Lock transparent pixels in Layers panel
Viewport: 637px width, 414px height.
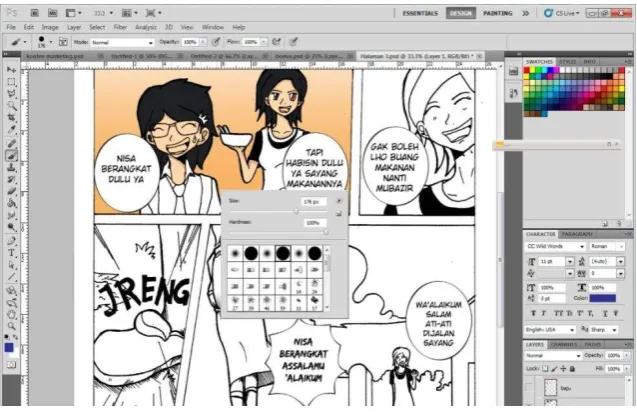coord(545,368)
